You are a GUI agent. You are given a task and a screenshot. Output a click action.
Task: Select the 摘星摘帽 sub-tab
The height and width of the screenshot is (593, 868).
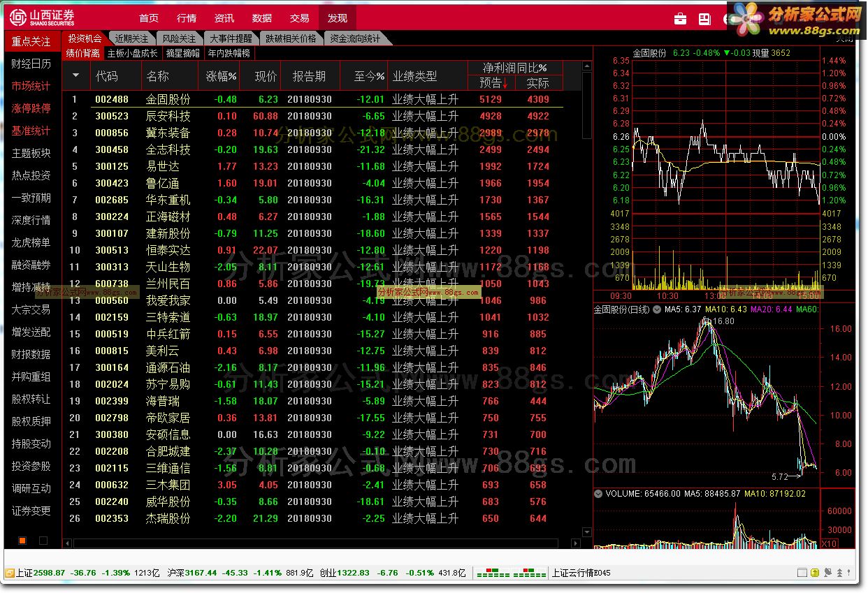(x=182, y=53)
